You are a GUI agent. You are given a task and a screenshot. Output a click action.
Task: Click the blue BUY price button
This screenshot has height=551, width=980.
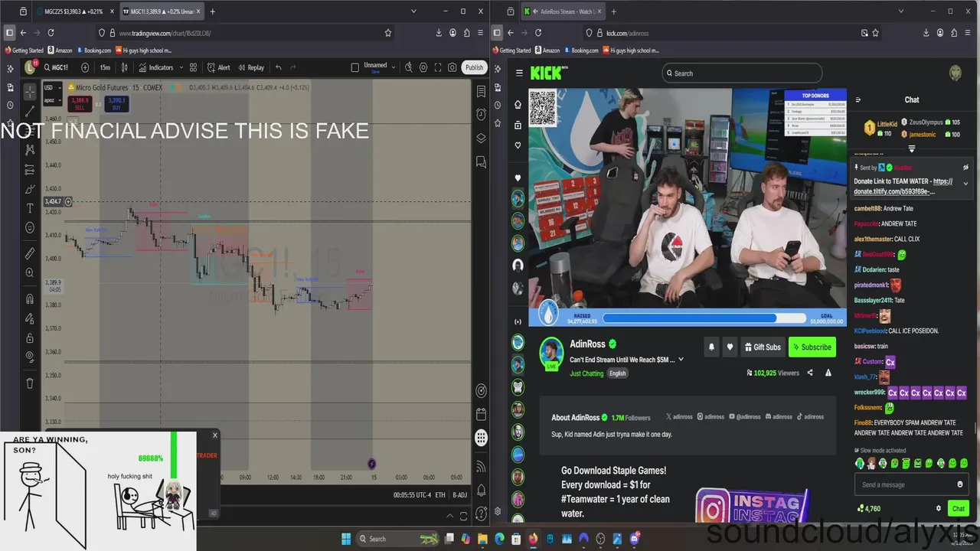[116, 103]
